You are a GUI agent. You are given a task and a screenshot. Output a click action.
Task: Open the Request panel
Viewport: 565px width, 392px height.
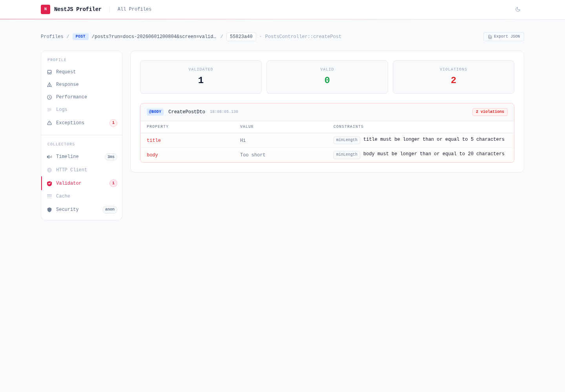pos(82,72)
